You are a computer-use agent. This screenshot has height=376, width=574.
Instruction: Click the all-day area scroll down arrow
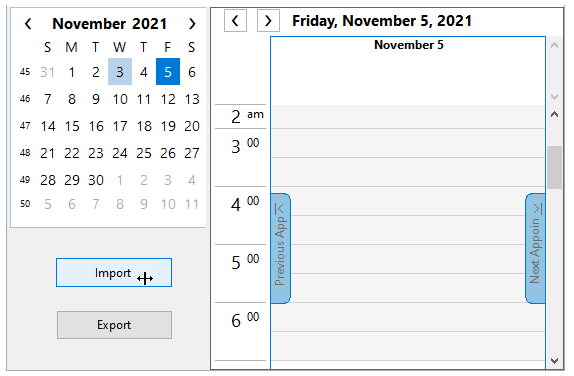555,97
